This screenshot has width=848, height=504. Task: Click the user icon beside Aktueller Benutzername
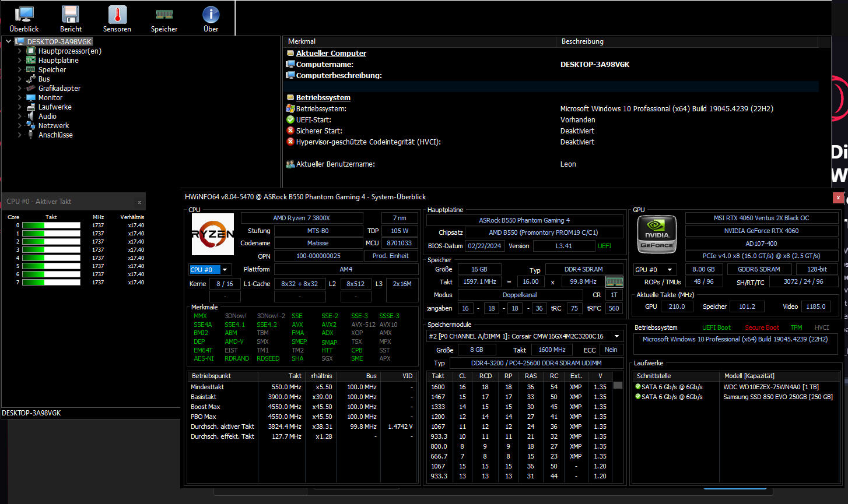tap(290, 164)
